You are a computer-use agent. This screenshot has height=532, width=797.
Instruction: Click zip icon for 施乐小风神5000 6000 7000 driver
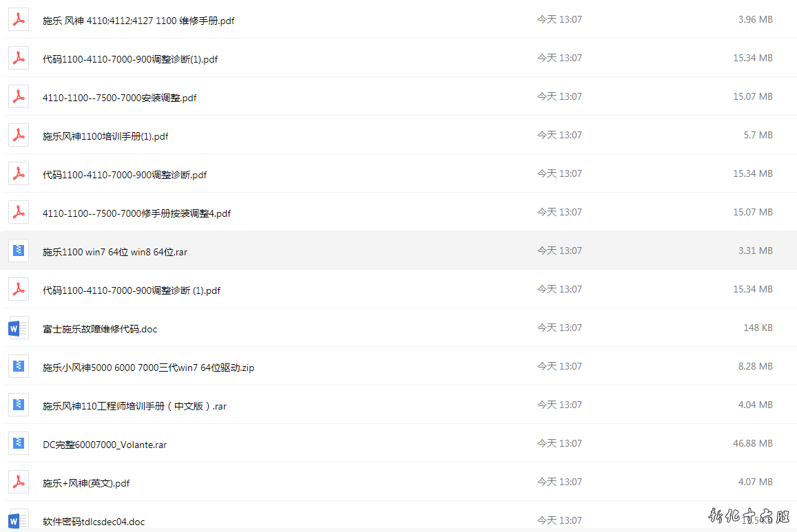[19, 367]
